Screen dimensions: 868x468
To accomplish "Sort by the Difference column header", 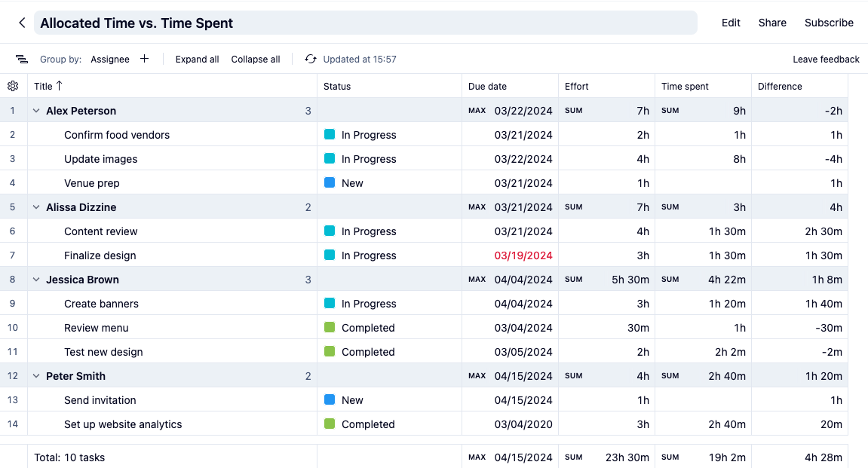I will pos(780,87).
